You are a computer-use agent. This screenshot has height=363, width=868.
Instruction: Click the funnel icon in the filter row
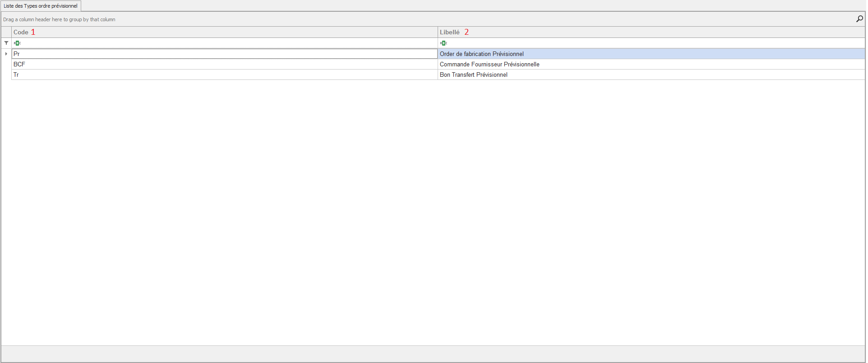tap(6, 43)
